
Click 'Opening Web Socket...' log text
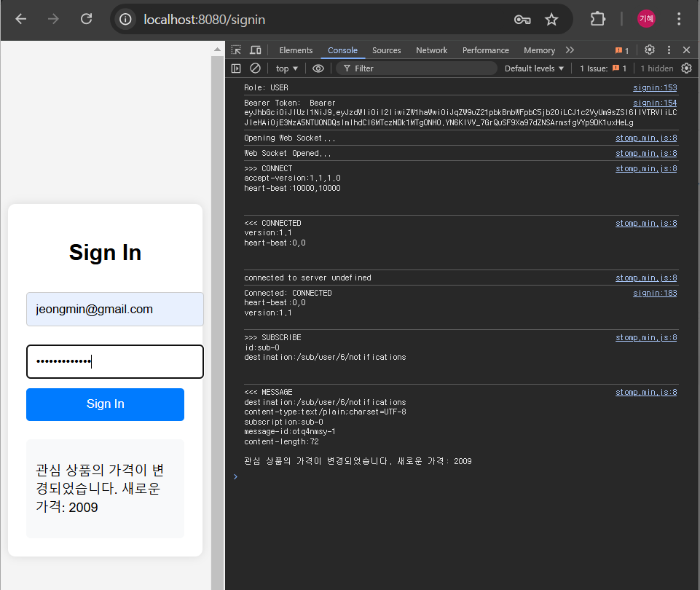click(x=290, y=138)
